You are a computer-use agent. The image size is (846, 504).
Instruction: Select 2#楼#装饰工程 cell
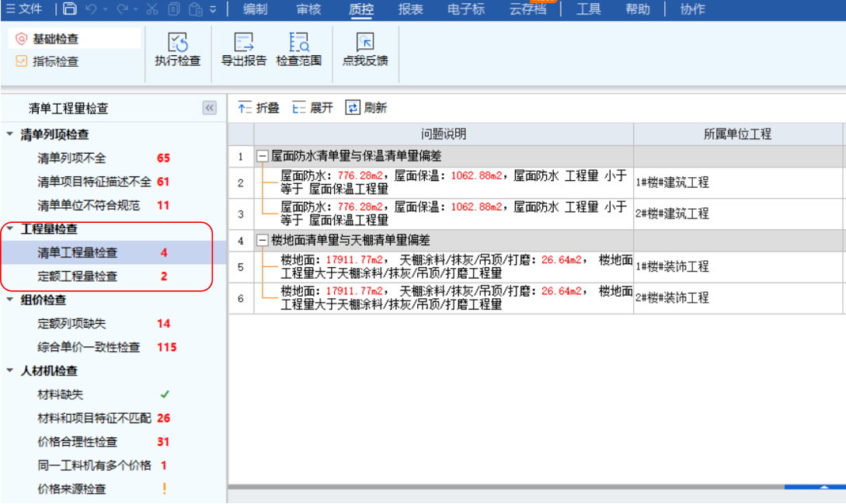pyautogui.click(x=737, y=298)
